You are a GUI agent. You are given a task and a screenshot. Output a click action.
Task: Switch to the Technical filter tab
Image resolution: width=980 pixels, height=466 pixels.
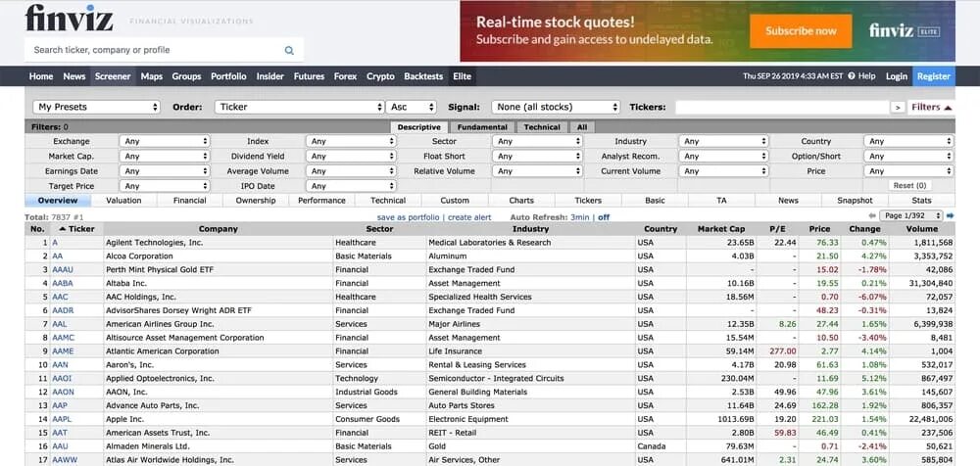542,127
